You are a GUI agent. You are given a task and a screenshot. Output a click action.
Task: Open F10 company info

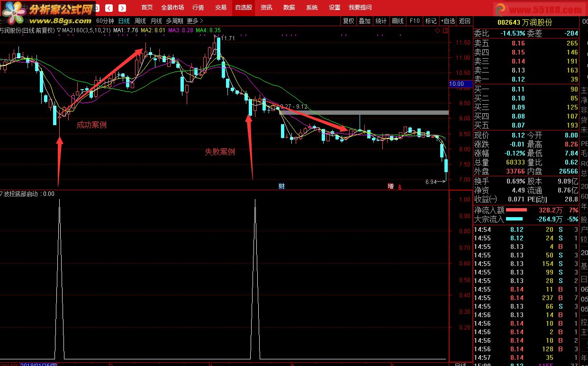pyautogui.click(x=415, y=21)
